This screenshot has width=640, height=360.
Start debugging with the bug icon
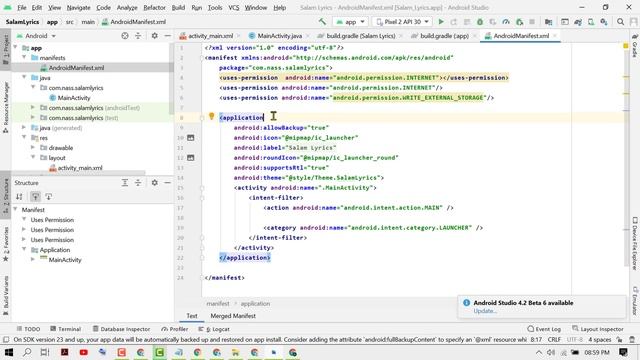480,22
